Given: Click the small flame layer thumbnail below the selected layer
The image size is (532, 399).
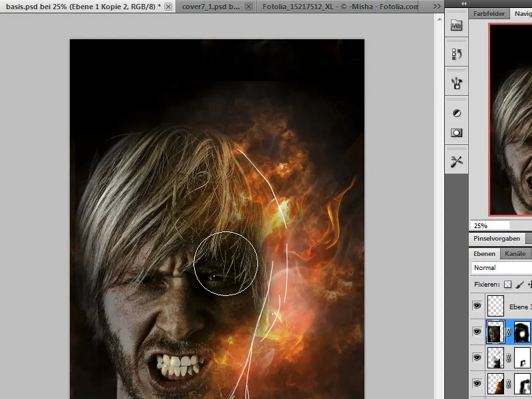Looking at the screenshot, I should 495,358.
